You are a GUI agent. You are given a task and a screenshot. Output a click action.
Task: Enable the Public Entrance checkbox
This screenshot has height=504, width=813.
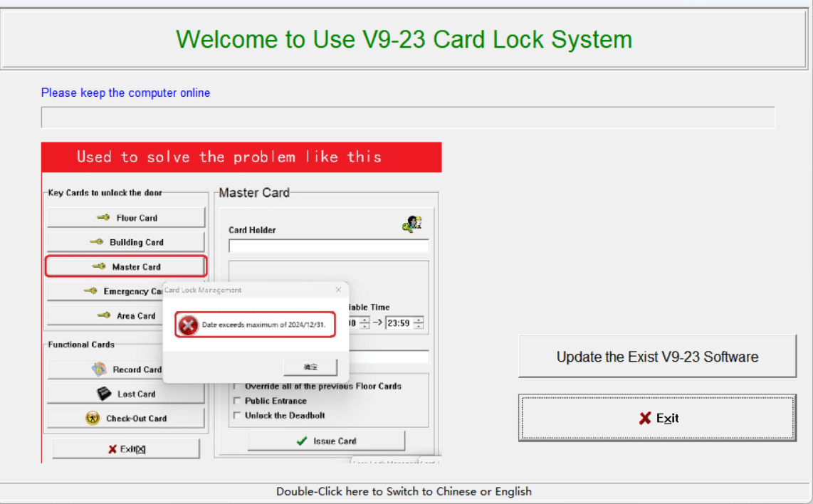[237, 401]
